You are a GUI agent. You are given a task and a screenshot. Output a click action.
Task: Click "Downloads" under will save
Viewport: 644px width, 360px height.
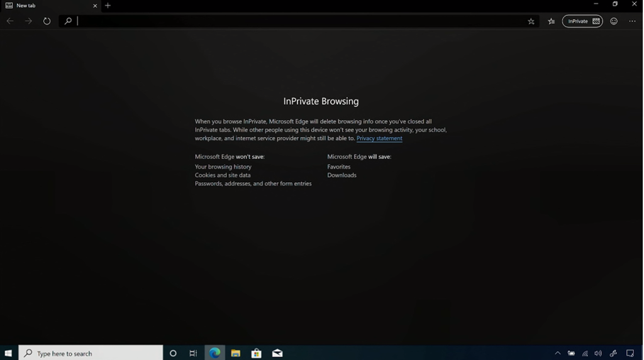(x=341, y=175)
